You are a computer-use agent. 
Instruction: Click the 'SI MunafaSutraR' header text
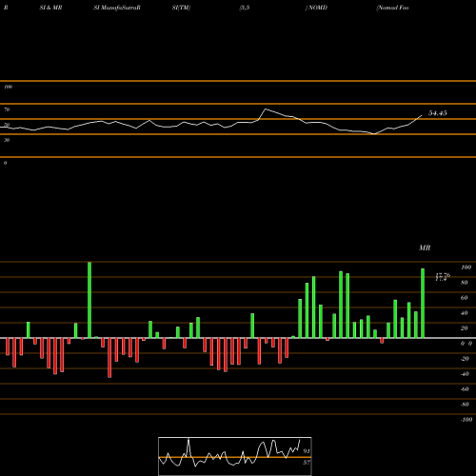117,8
